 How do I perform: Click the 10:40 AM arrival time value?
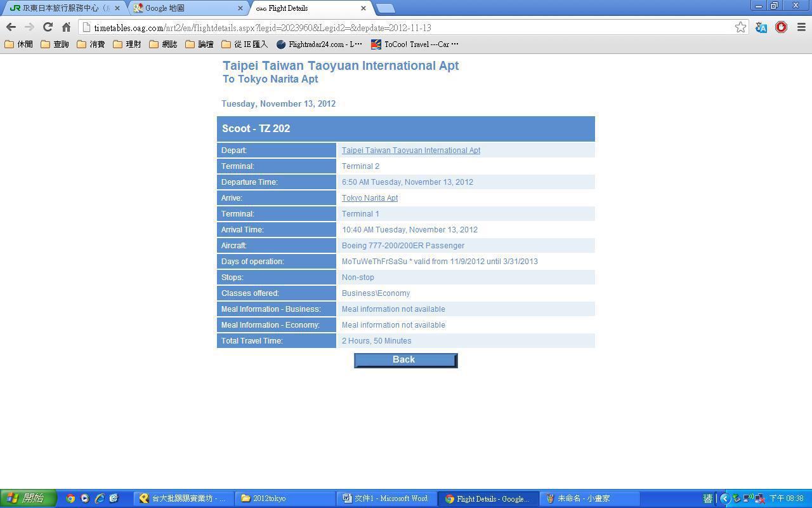pyautogui.click(x=410, y=230)
